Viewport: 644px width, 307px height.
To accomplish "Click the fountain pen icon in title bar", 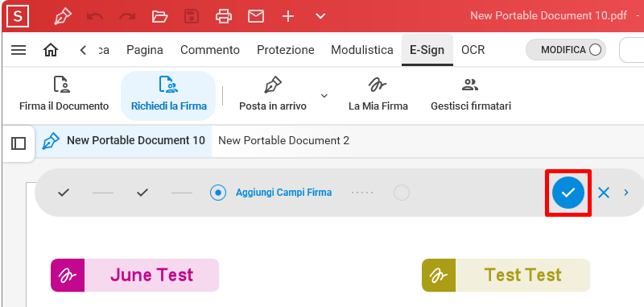I will tap(63, 16).
